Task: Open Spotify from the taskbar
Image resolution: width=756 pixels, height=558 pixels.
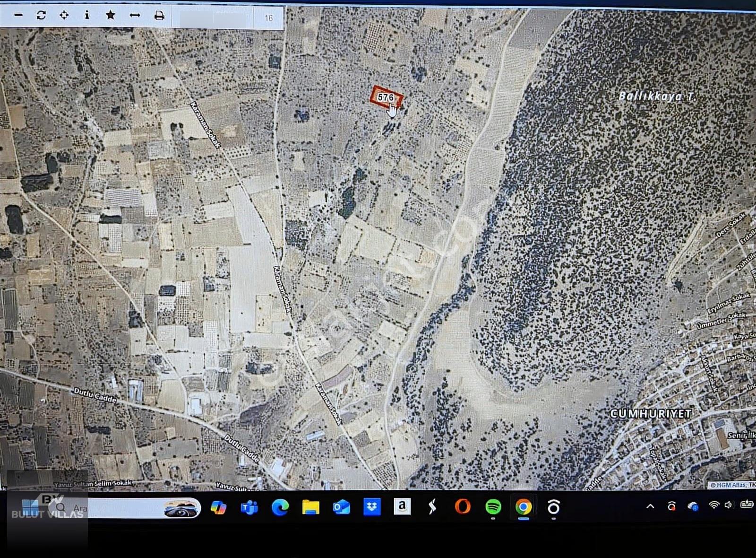Action: (493, 507)
